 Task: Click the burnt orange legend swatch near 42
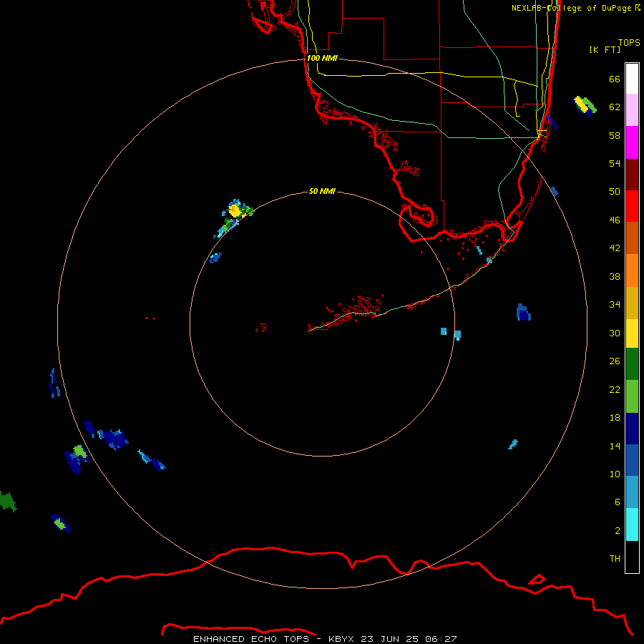pos(632,238)
